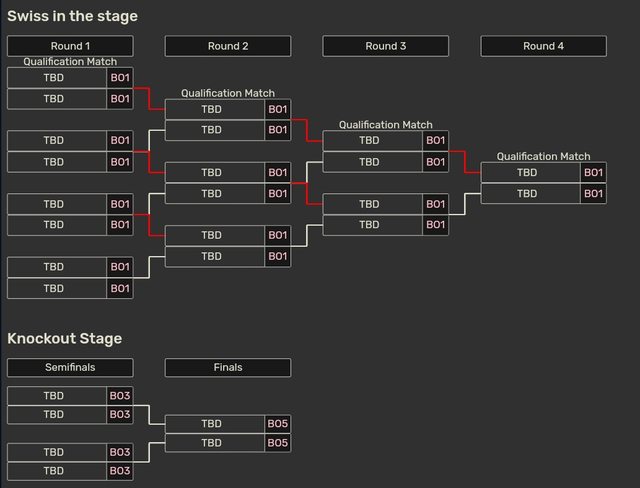
Task: Open the Round 3 header
Action: click(386, 46)
